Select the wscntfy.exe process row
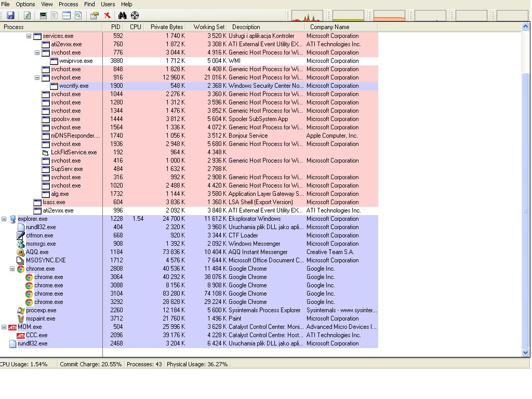Screen dimensions: 532x399 tap(189, 86)
